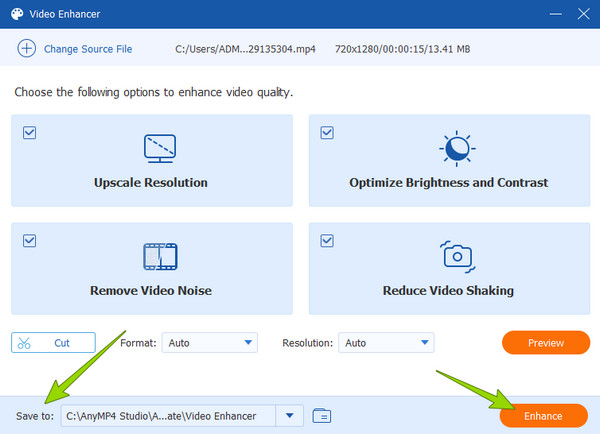Click the Upscale Resolution label
The image size is (600, 434).
151,183
